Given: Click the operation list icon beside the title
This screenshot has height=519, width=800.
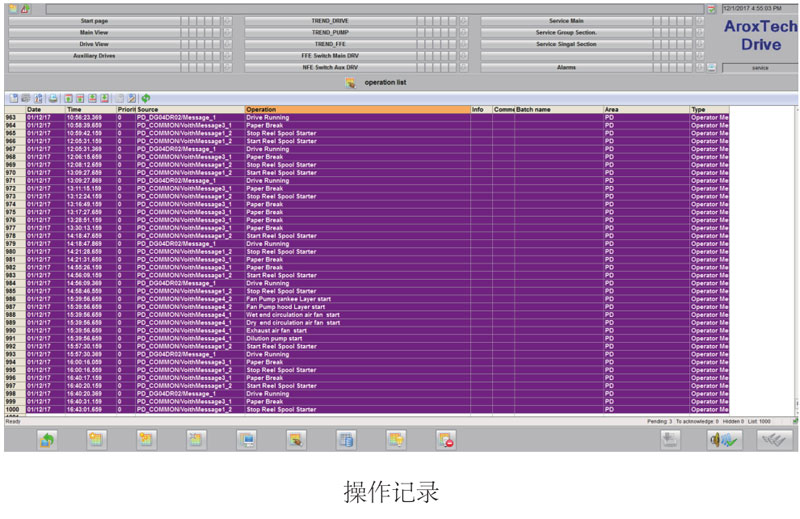Looking at the screenshot, I should click(351, 82).
